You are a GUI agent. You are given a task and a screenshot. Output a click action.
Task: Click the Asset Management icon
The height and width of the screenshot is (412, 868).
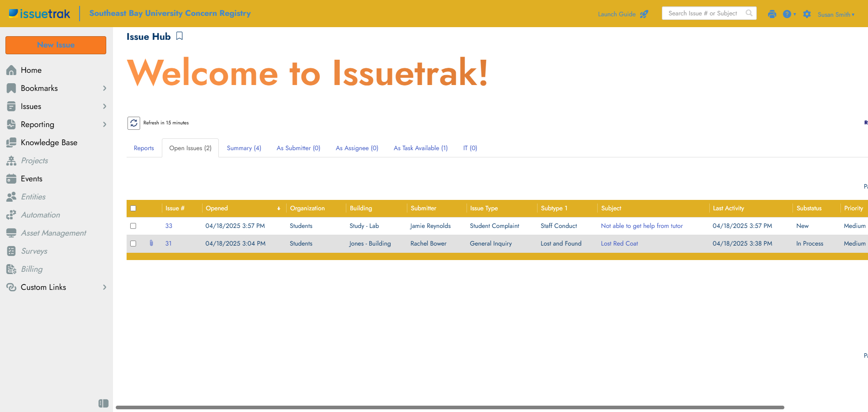[11, 233]
